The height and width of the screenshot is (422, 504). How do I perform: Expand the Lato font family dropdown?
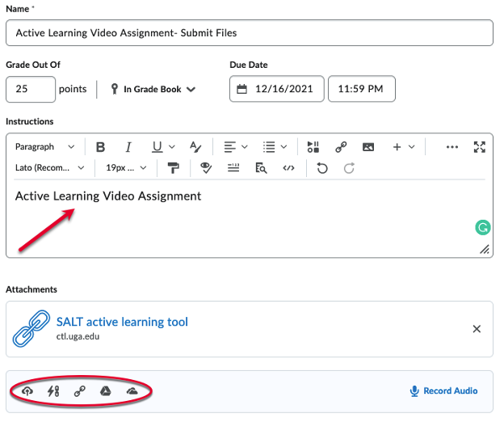pos(50,168)
